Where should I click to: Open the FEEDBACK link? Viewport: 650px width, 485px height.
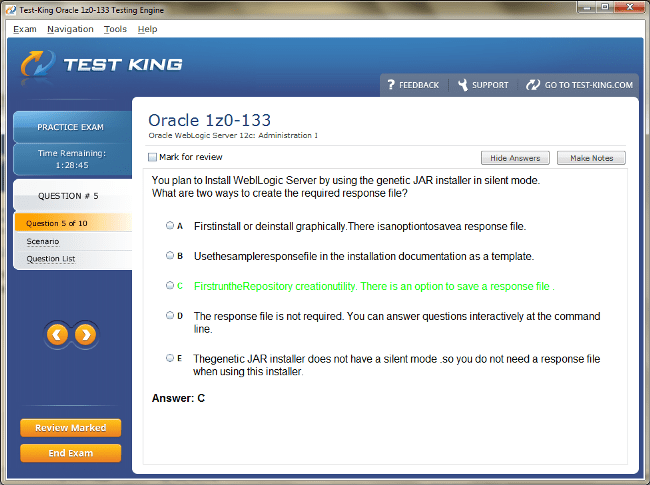[419, 85]
